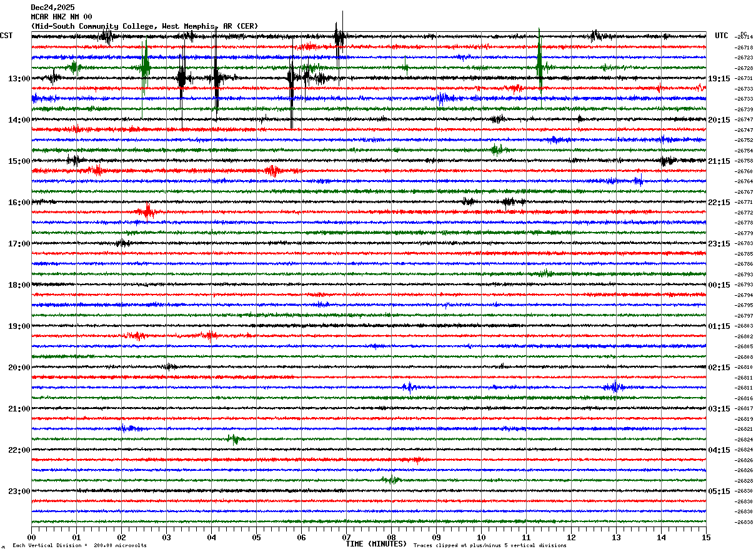Click the DC offset value -26723
This screenshot has height=554, width=756.
[744, 58]
